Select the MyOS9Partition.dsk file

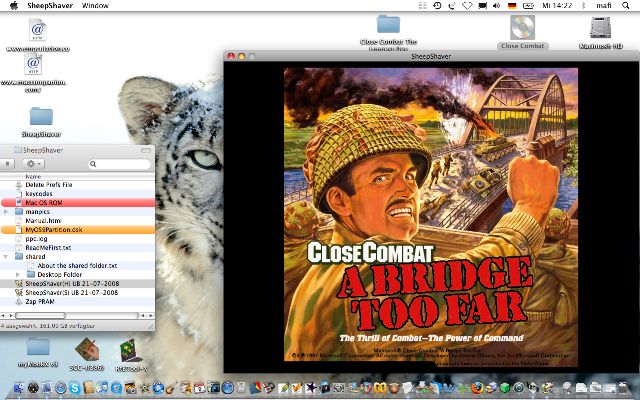click(77, 229)
